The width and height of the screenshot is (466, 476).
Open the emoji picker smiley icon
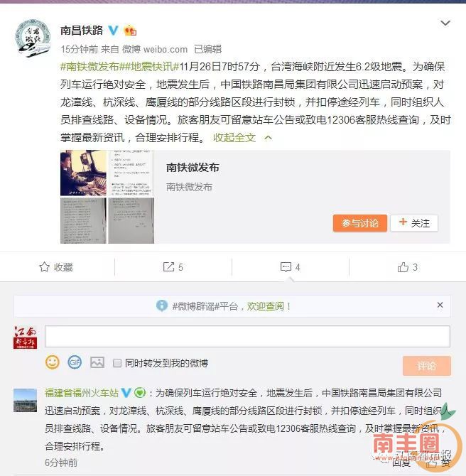(53, 362)
